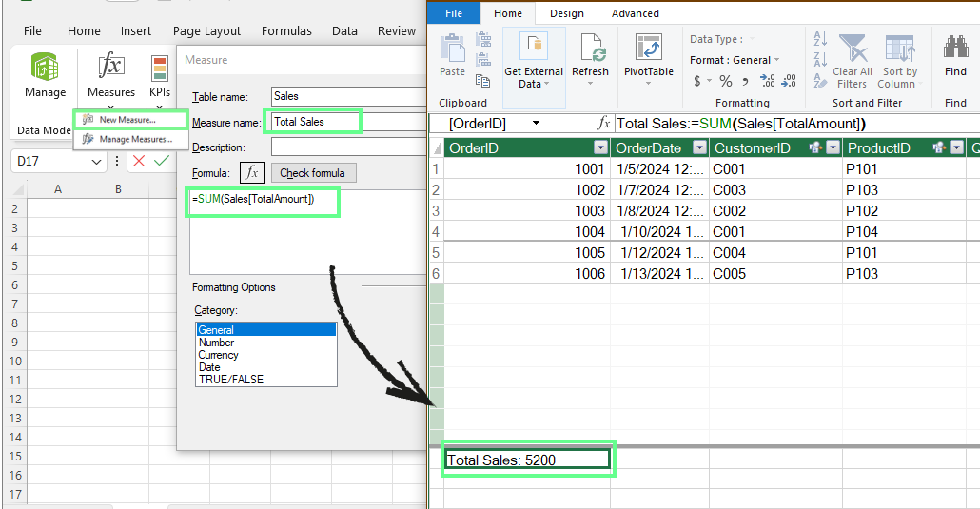Sort Z to A icon
Screen dimensions: 980x509
(820, 59)
